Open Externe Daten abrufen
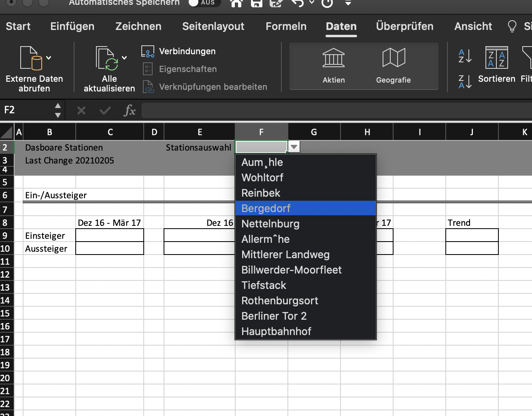 point(32,59)
